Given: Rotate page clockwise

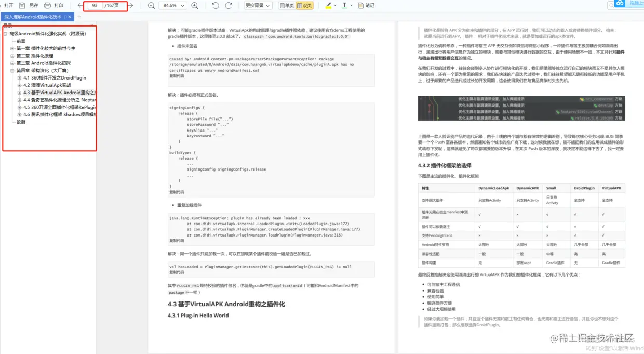Looking at the screenshot, I should 229,6.
